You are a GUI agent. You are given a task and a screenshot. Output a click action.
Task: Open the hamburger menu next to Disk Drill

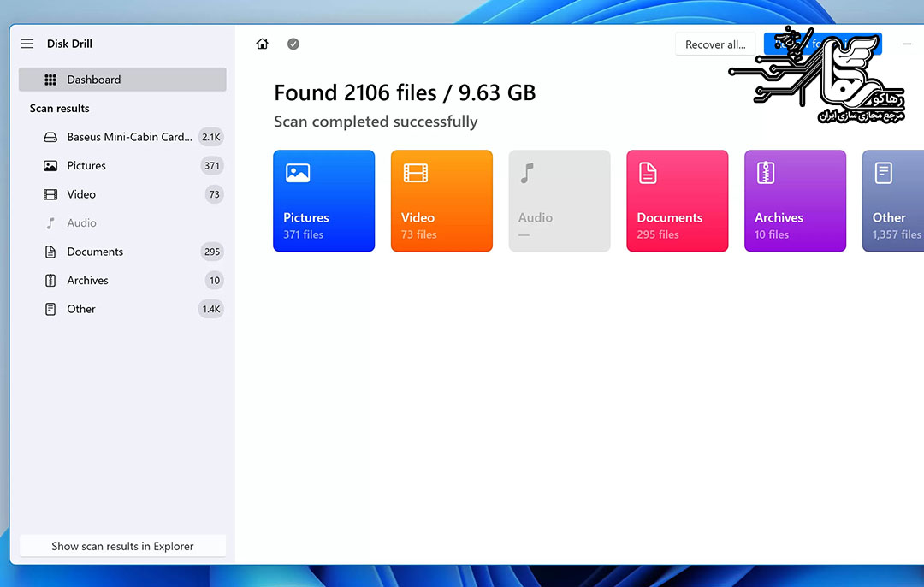[x=27, y=44]
